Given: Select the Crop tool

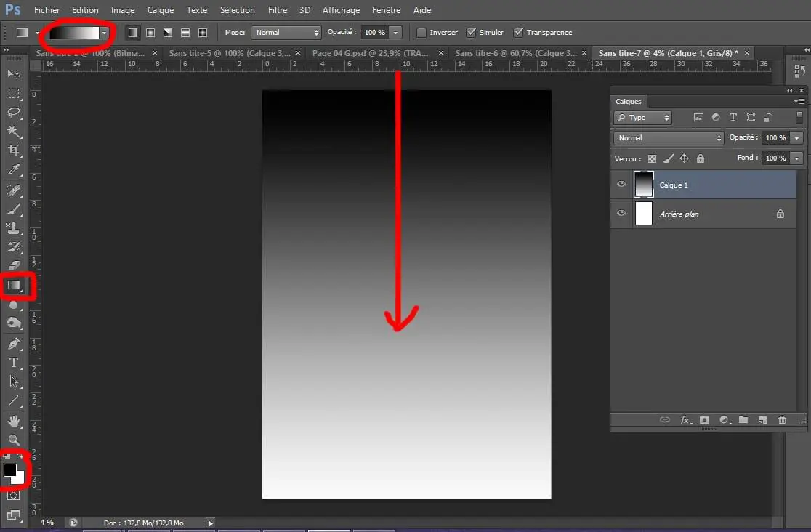Looking at the screenshot, I should tap(14, 150).
